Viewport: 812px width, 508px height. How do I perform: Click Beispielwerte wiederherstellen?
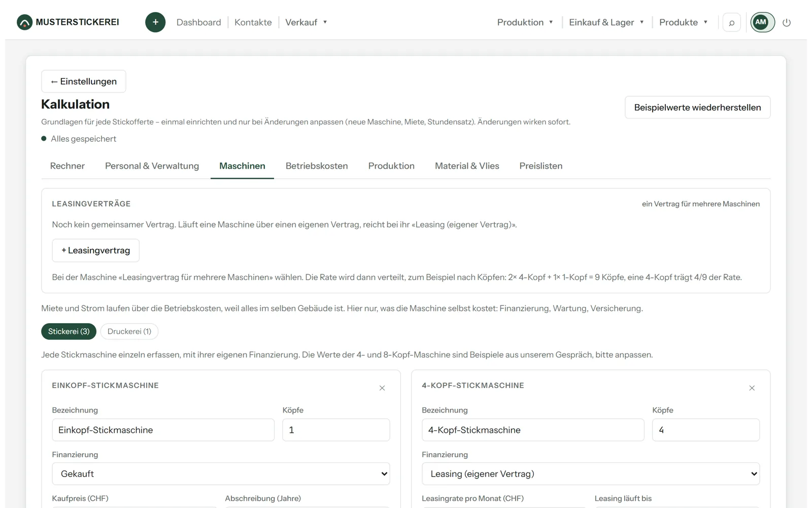(x=697, y=107)
